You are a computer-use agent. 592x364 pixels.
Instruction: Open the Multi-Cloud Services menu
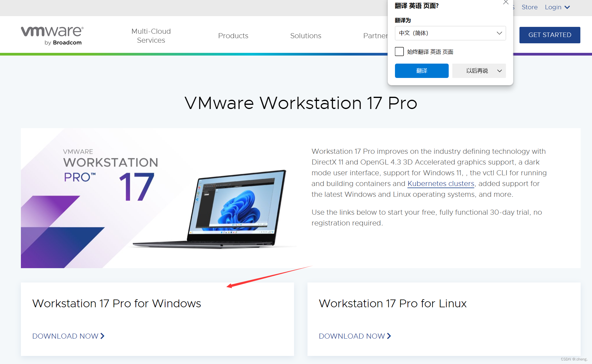pos(151,36)
